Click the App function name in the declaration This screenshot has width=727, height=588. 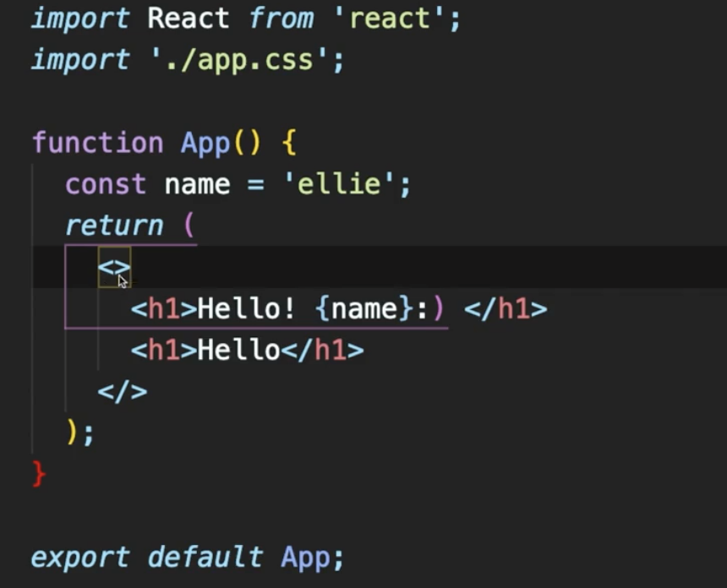[x=205, y=143]
